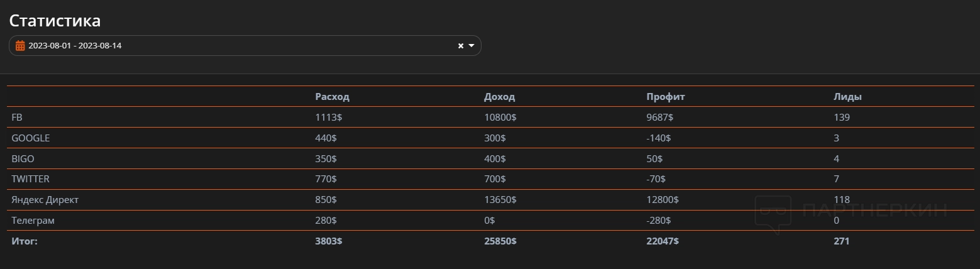Viewport: 980px width, 269px height.
Task: Select the Телеграм source row
Action: (x=33, y=221)
